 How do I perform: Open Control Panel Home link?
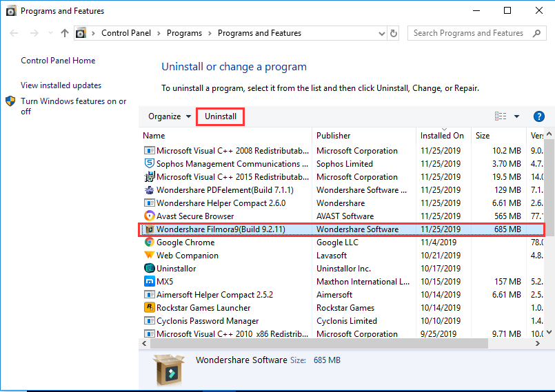pos(58,61)
